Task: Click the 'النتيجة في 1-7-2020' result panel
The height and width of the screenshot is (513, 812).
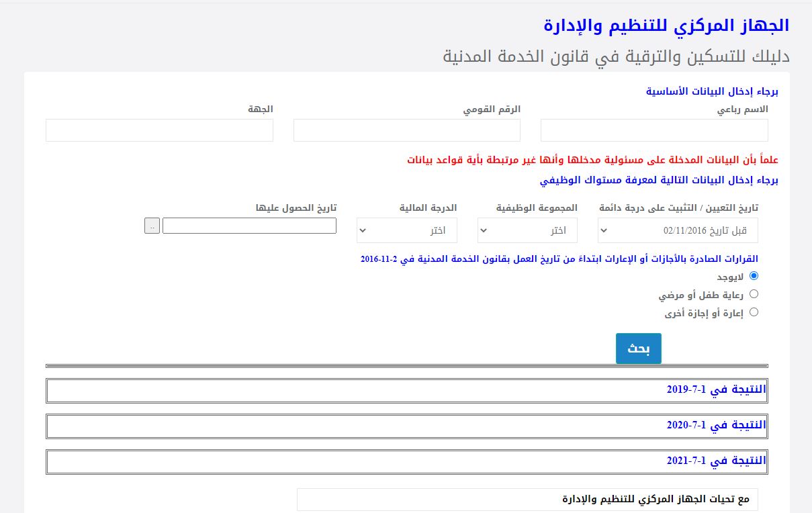Action: point(406,426)
